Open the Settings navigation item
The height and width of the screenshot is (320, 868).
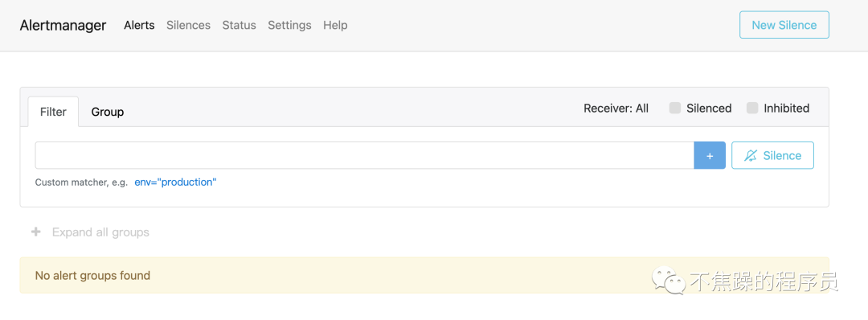click(289, 25)
